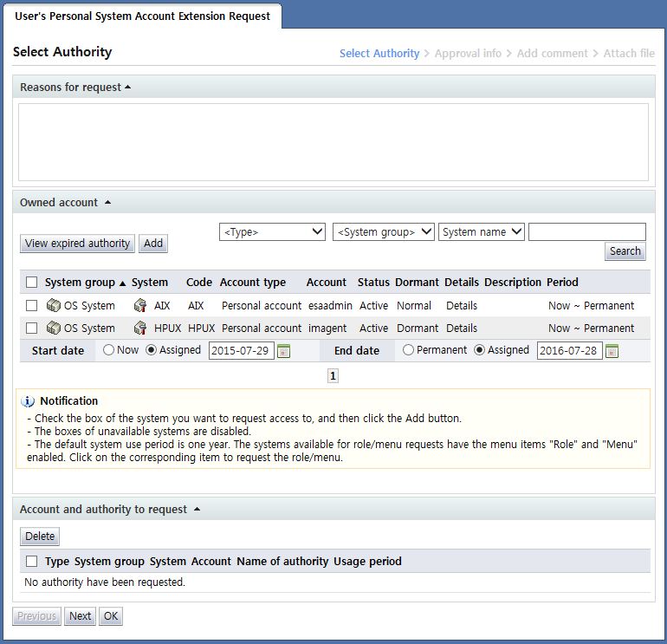Open the Type dropdown filter
The height and width of the screenshot is (644, 667).
[x=272, y=232]
